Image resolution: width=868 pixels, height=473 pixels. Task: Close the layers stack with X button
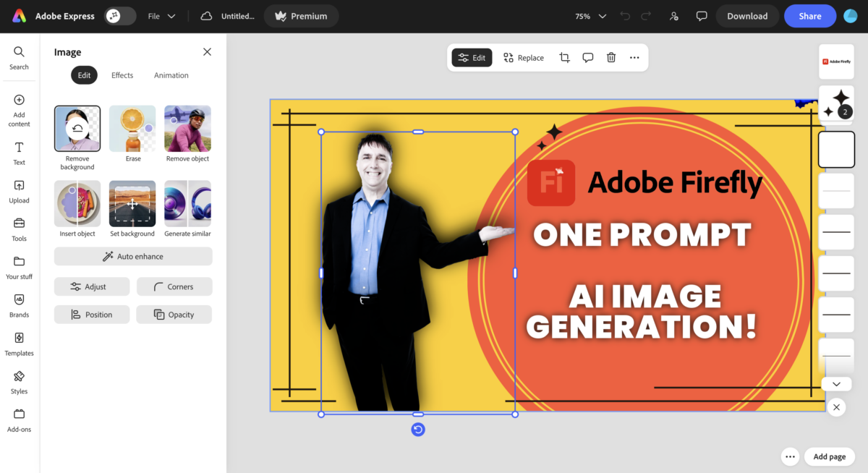(x=836, y=407)
